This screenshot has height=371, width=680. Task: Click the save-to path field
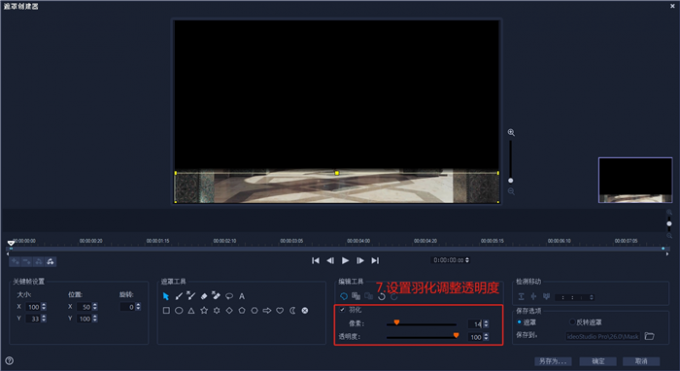603,336
